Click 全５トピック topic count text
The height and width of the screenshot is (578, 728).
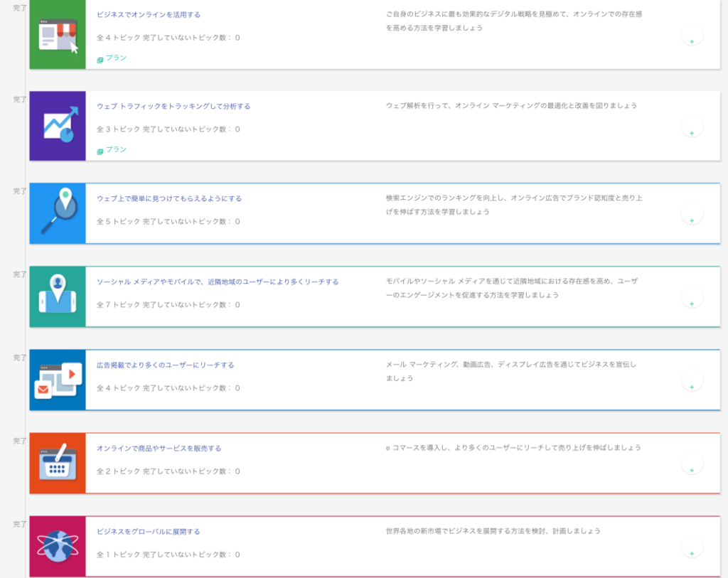pyautogui.click(x=119, y=221)
